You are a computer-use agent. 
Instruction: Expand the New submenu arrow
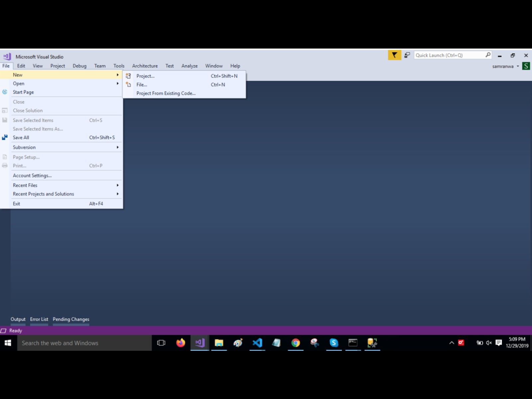117,75
